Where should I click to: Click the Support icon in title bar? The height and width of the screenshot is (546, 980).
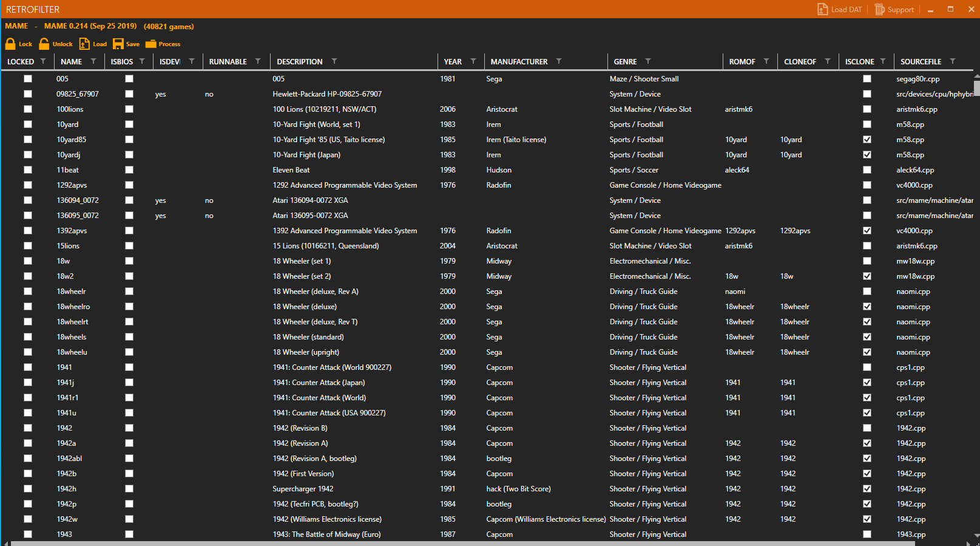[x=879, y=9]
